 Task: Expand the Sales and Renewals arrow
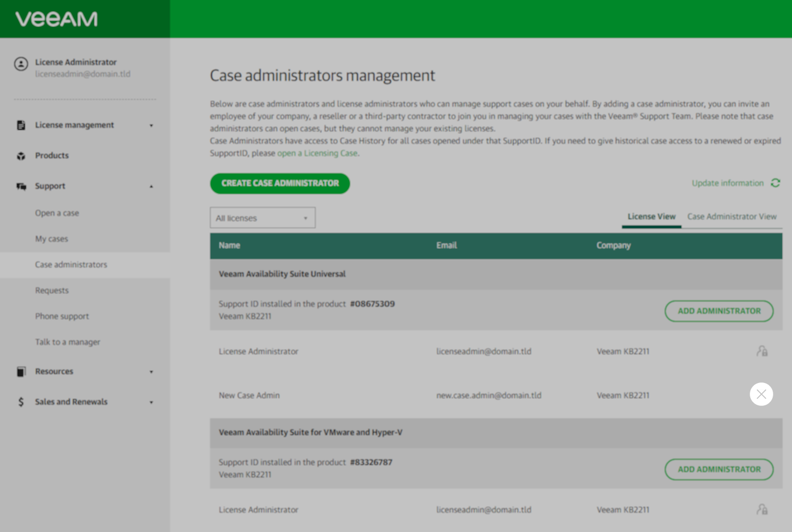(151, 402)
